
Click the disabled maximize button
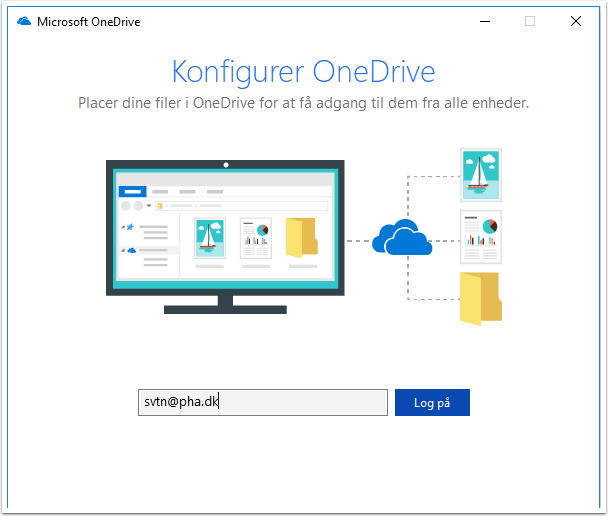pos(530,21)
